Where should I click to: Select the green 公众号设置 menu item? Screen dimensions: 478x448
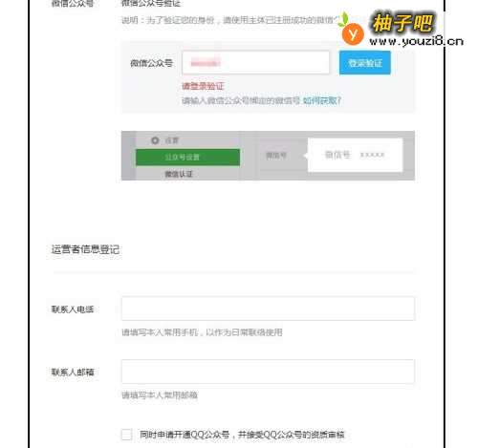[187, 157]
